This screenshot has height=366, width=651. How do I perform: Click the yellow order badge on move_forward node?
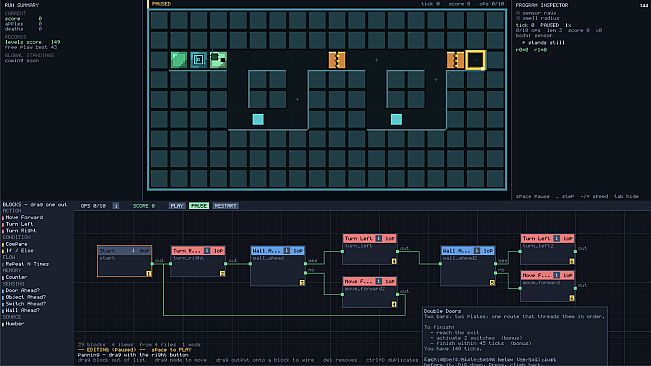[x=572, y=298]
